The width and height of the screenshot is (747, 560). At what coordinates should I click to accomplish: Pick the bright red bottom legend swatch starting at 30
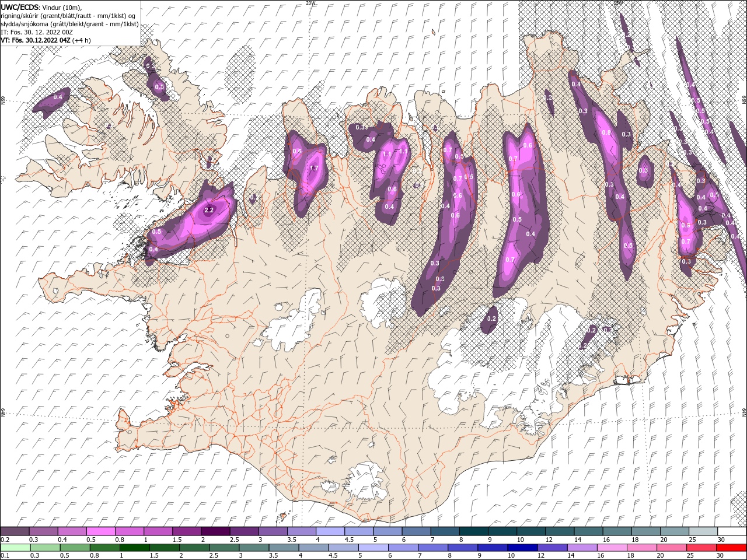pyautogui.click(x=732, y=548)
